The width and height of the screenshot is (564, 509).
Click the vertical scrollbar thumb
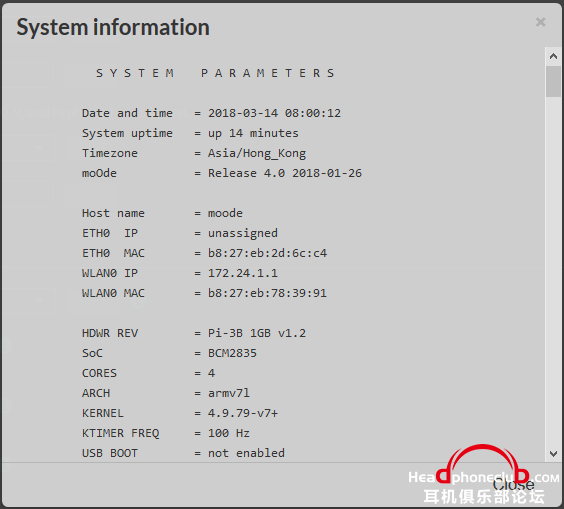pos(553,82)
